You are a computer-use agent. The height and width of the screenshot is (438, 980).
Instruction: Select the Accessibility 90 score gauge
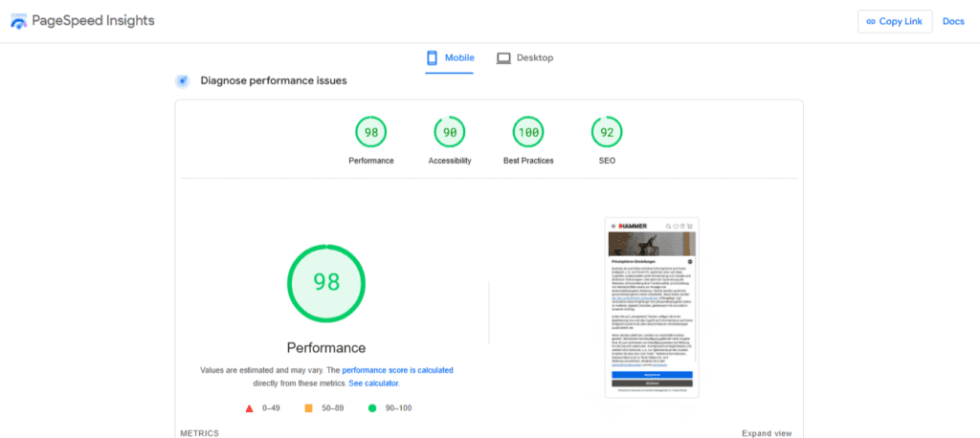pyautogui.click(x=450, y=132)
